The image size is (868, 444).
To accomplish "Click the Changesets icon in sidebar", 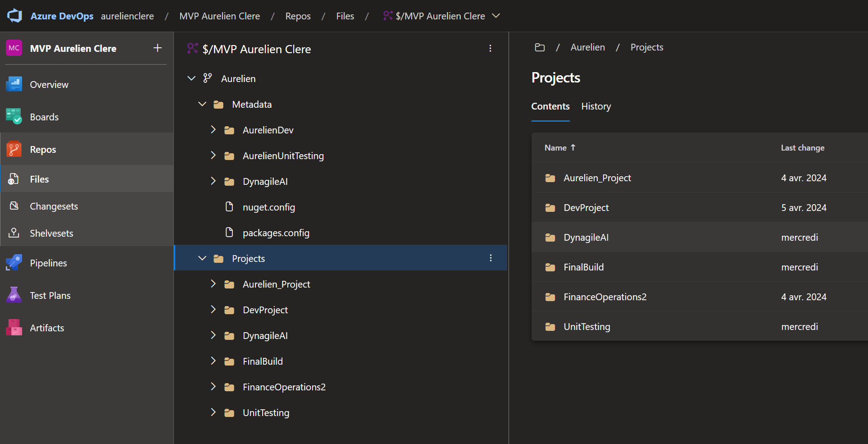I will [x=14, y=206].
